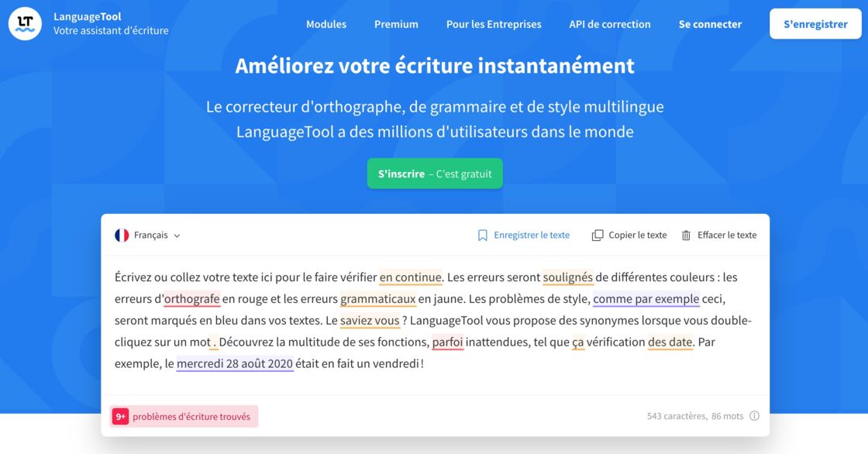Click the misspelled word "parfoi"
Viewport: 868px width, 454px height.
[x=447, y=342]
